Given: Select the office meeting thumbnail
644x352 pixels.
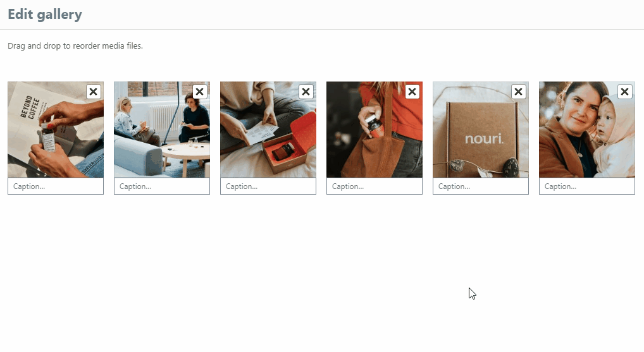Looking at the screenshot, I should (162, 130).
